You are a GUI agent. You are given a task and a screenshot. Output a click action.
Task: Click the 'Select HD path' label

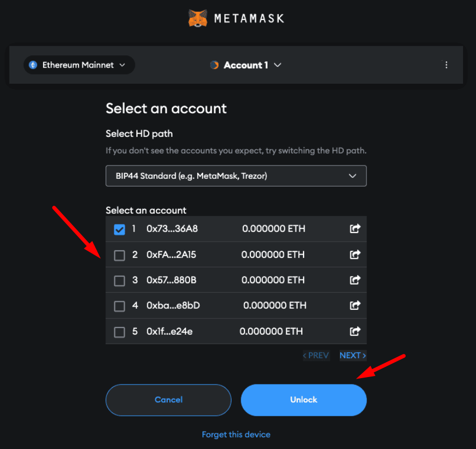coord(139,134)
